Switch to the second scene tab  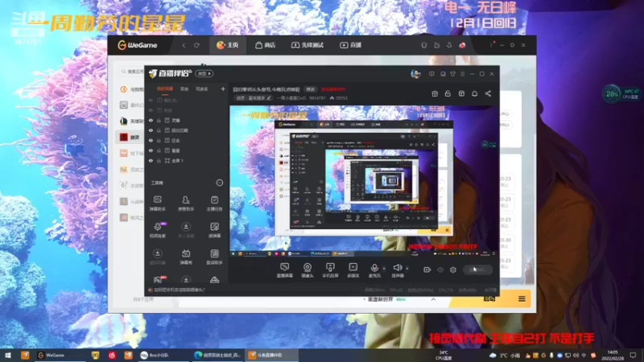(184, 89)
